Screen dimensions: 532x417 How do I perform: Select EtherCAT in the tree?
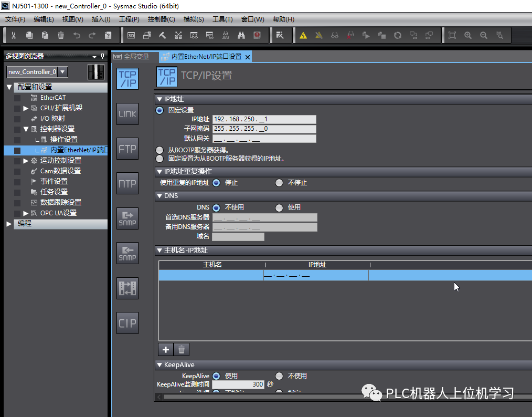click(x=53, y=98)
